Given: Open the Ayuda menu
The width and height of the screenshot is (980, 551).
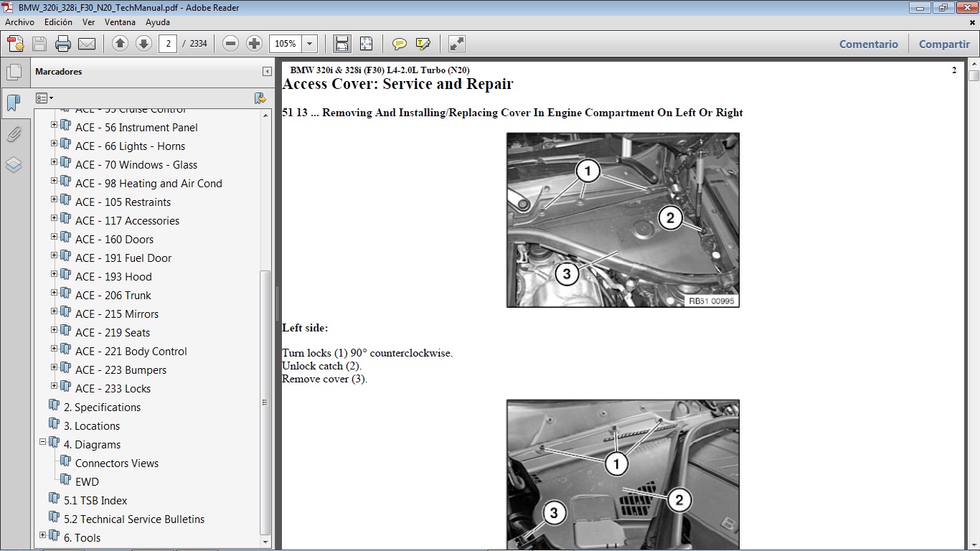Looking at the screenshot, I should coord(158,22).
